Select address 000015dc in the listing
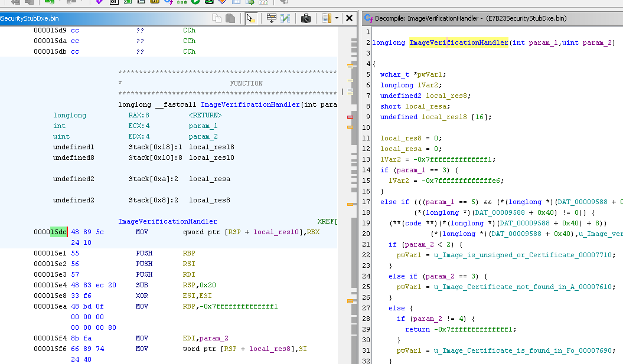 (x=50, y=232)
